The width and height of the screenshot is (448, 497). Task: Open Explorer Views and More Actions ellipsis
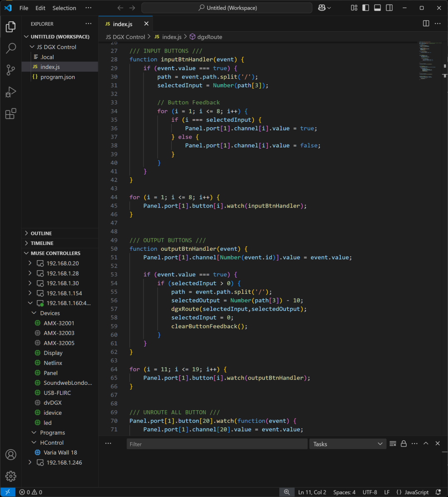[88, 24]
